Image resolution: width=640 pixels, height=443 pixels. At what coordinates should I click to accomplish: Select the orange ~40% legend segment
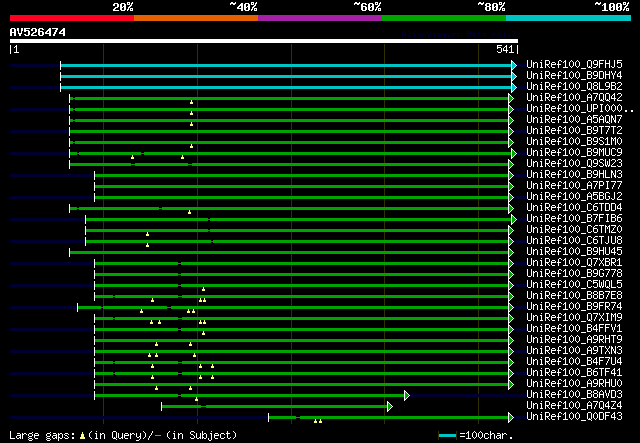click(x=195, y=17)
